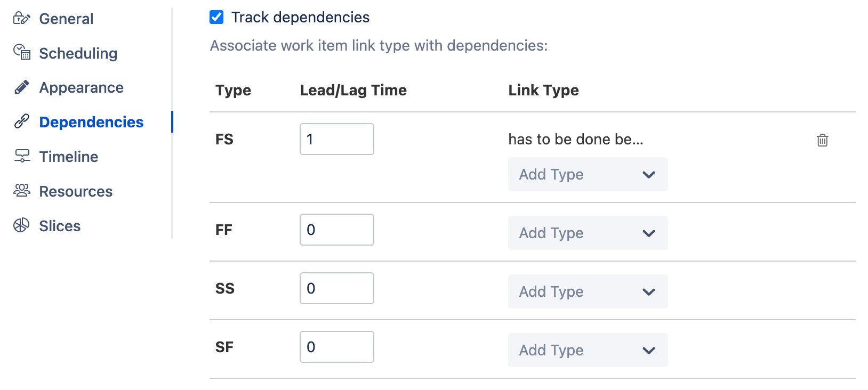Viewport: 868px width, 390px height.
Task: Click the Resources people icon
Action: (x=21, y=191)
